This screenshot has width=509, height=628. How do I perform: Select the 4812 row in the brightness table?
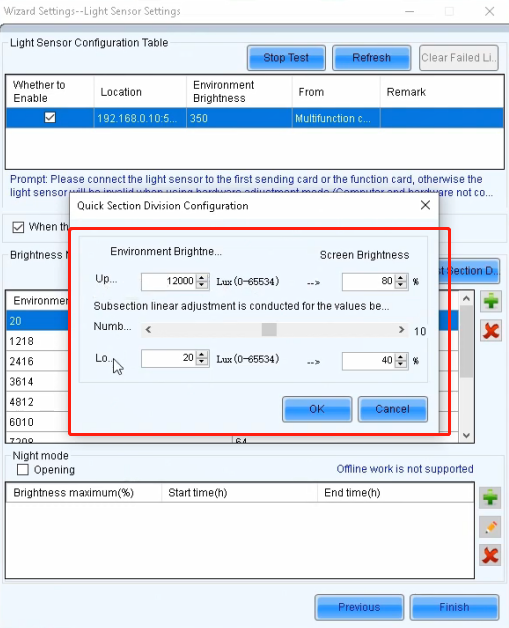38,402
